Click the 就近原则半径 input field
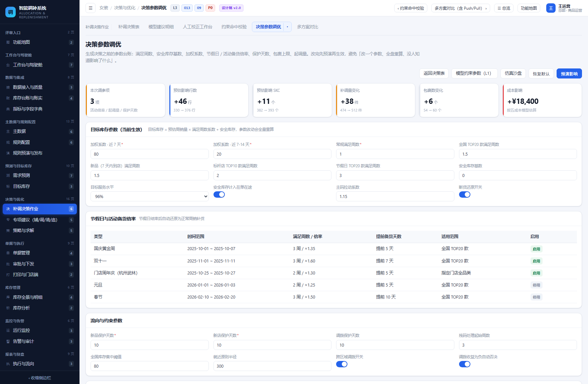 pos(272,366)
